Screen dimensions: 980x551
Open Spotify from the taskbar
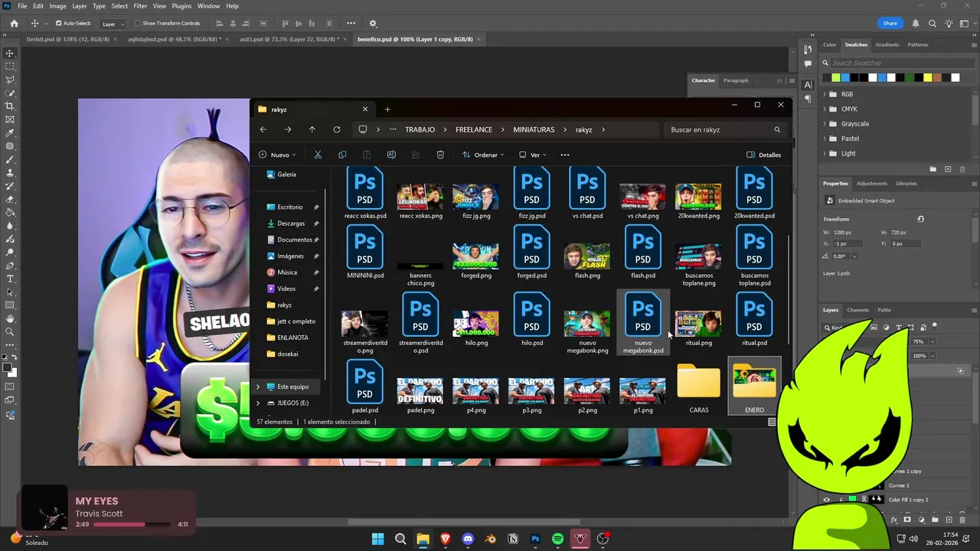point(557,539)
